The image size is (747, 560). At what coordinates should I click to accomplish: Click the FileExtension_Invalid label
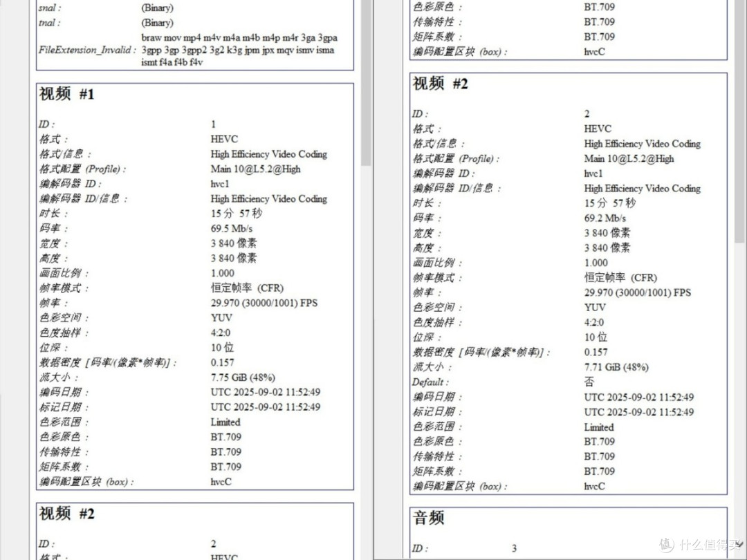[x=87, y=50]
